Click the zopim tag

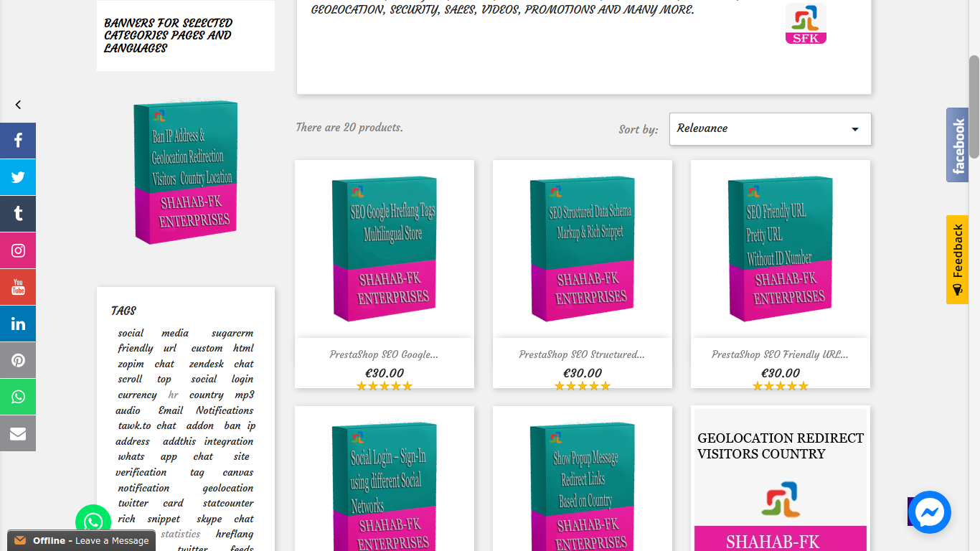coord(131,364)
